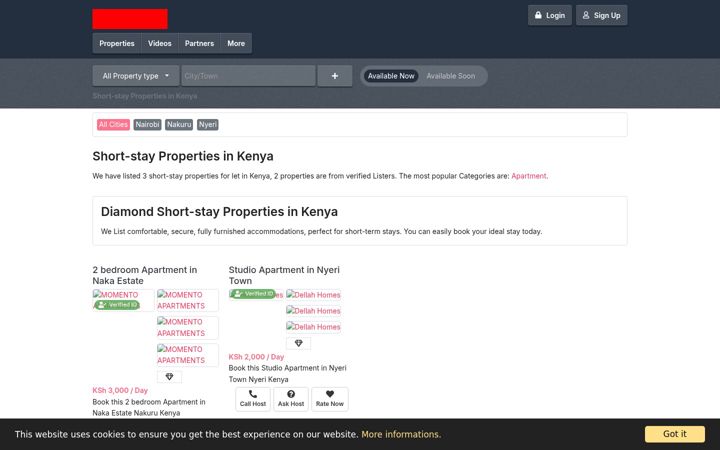The width and height of the screenshot is (720, 450).
Task: Open second Dellah Homes thumbnail
Action: click(314, 311)
